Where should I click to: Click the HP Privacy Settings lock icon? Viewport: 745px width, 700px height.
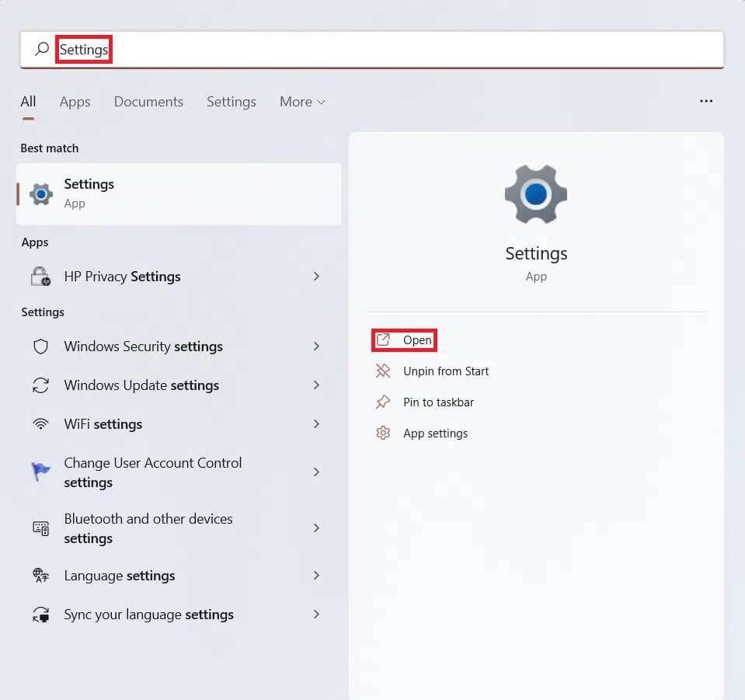41,276
